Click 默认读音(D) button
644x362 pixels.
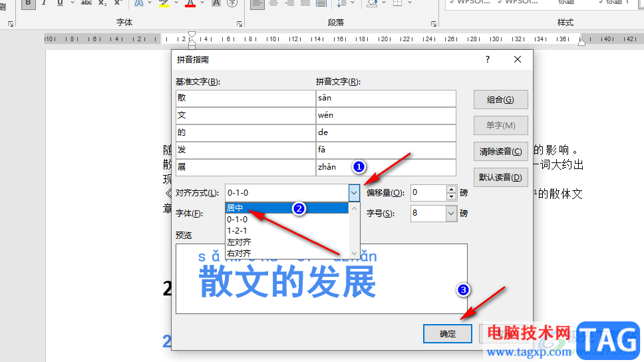point(501,178)
